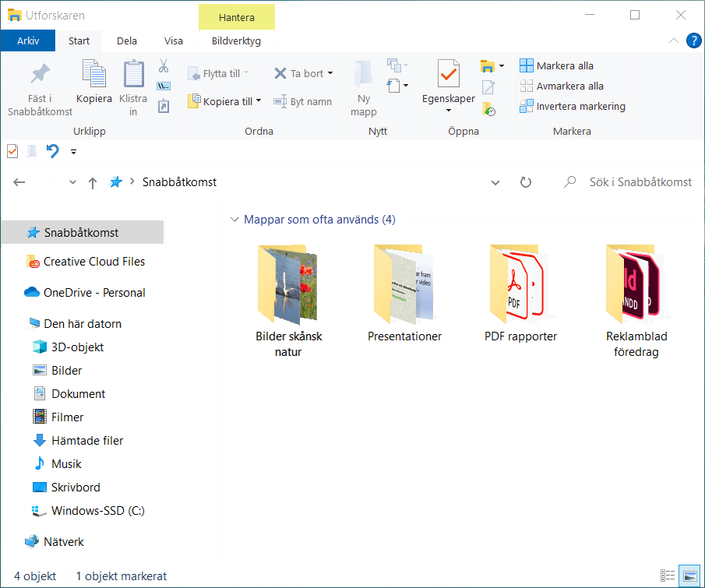Click the Kopiera icon in Urklipp

click(93, 75)
